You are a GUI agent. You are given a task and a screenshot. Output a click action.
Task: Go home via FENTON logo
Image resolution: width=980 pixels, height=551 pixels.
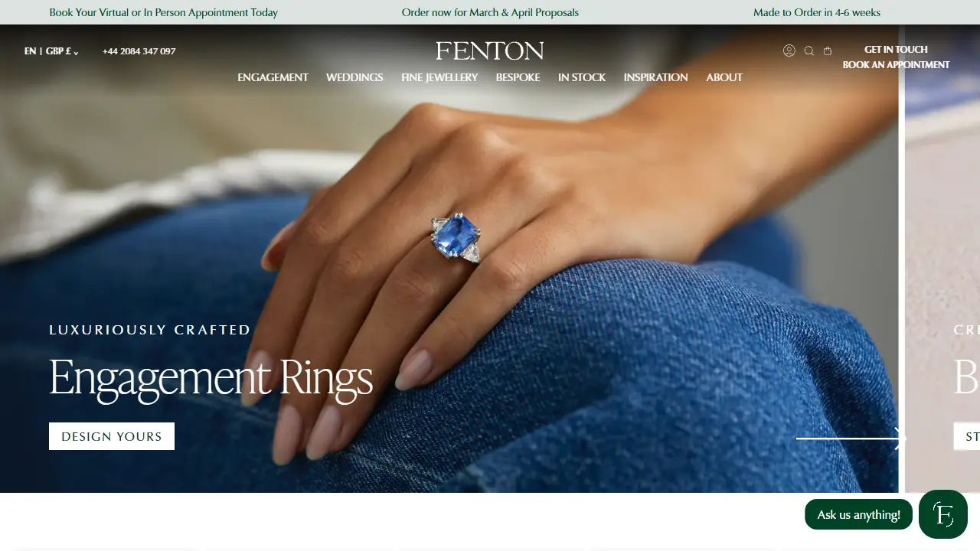coord(490,51)
